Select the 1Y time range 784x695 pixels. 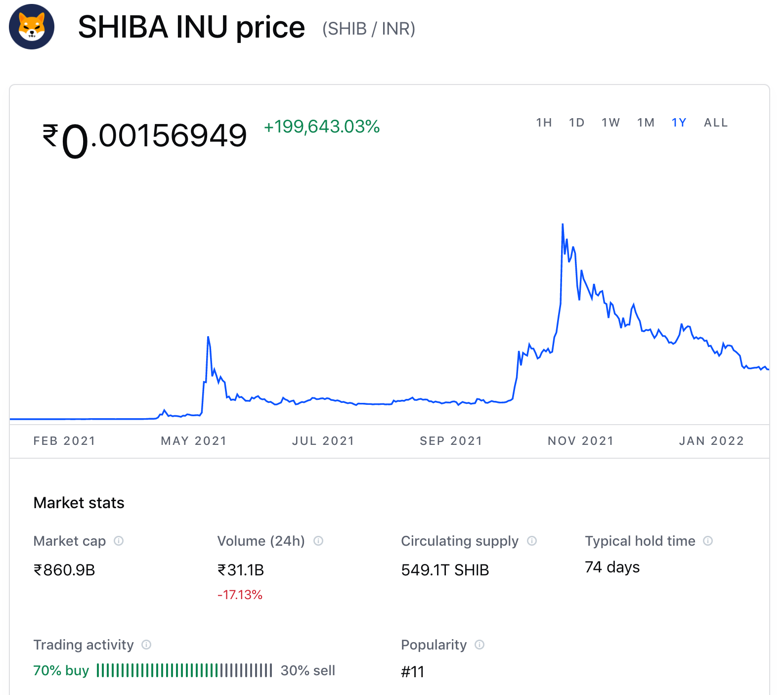tap(679, 123)
